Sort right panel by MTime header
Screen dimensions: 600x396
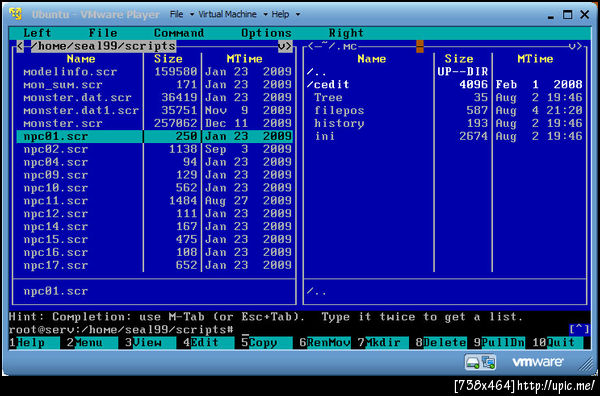[x=535, y=59]
